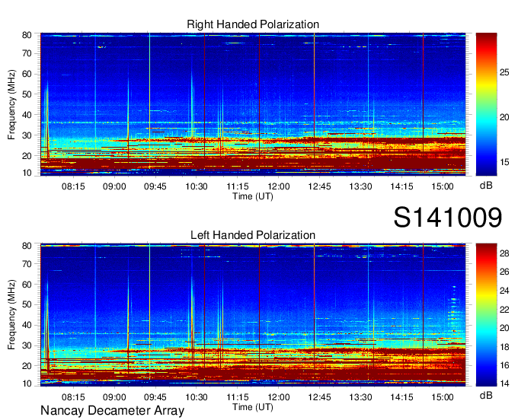
Task: Click the 13:30 time tick under Right Handed plot
Action: point(360,186)
